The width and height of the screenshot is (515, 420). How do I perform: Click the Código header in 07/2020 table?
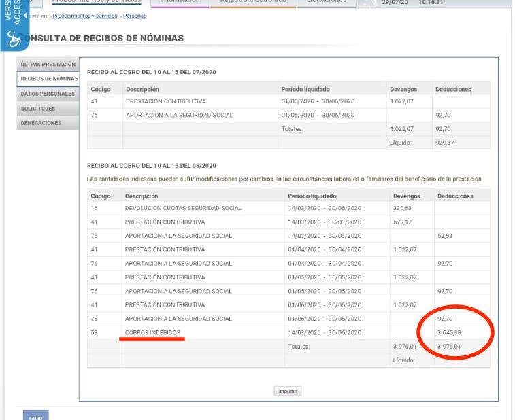[x=101, y=89]
